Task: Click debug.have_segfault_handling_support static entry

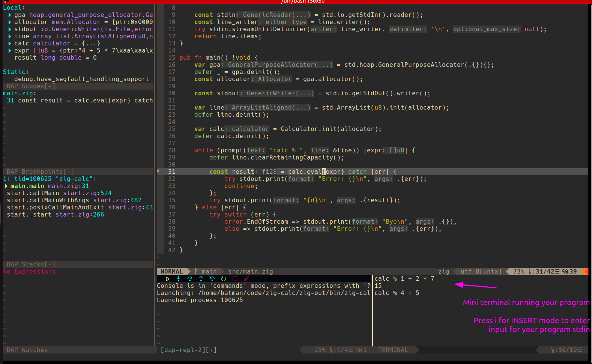Action: click(81, 79)
